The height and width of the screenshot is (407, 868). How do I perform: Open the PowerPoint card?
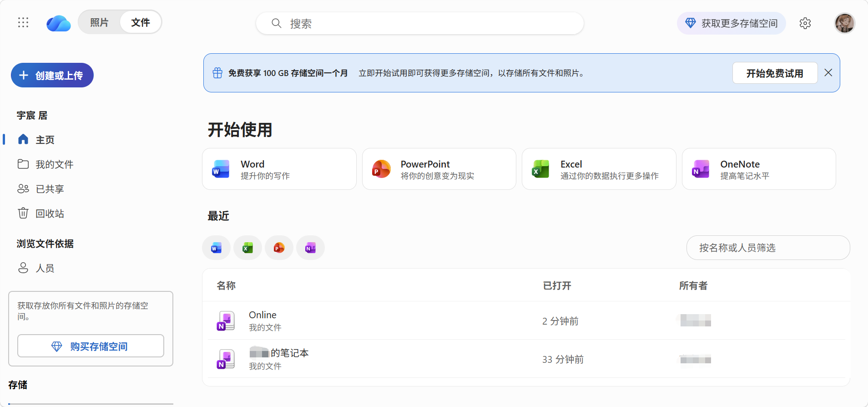point(439,169)
